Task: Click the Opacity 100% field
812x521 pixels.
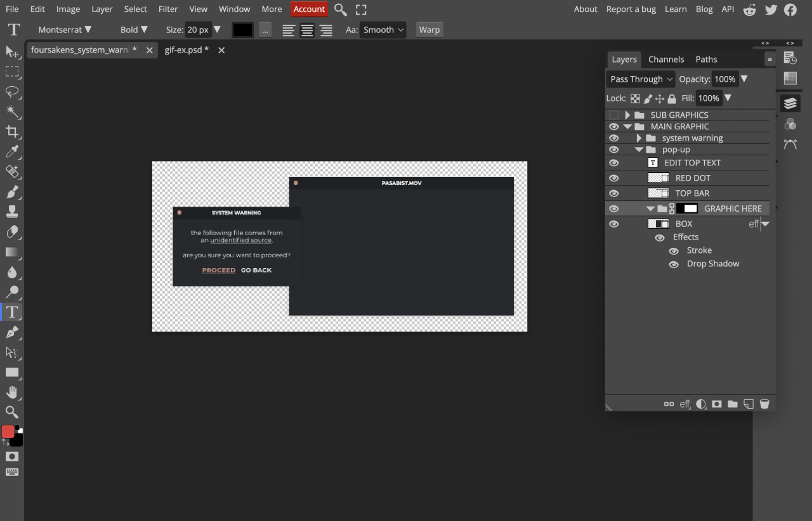Action: (725, 79)
